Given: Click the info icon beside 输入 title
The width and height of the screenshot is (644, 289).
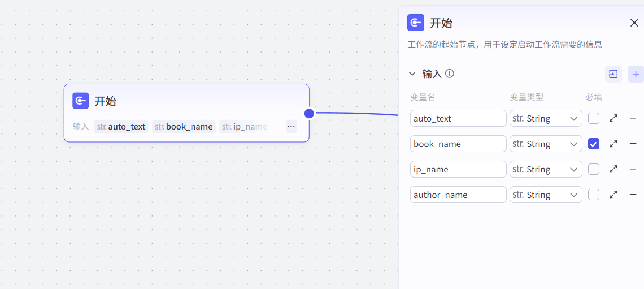Looking at the screenshot, I should pyautogui.click(x=450, y=74).
